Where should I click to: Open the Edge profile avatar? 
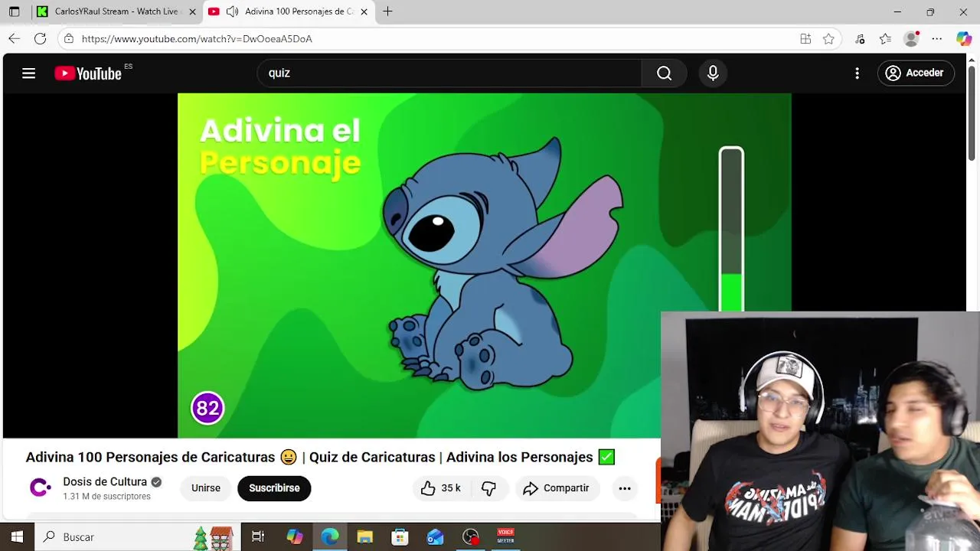coord(911,38)
